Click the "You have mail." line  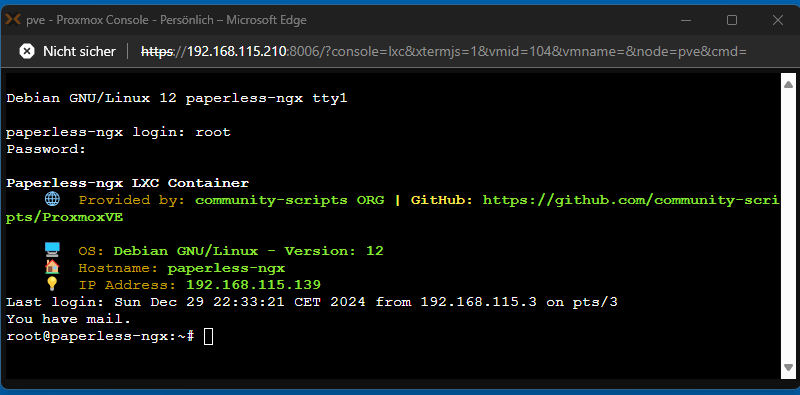(x=68, y=319)
